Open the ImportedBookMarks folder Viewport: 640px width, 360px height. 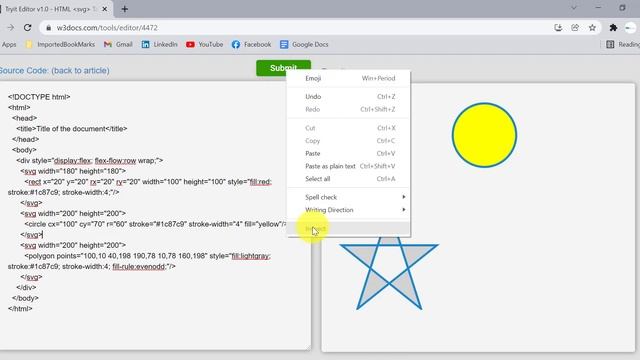pos(60,44)
